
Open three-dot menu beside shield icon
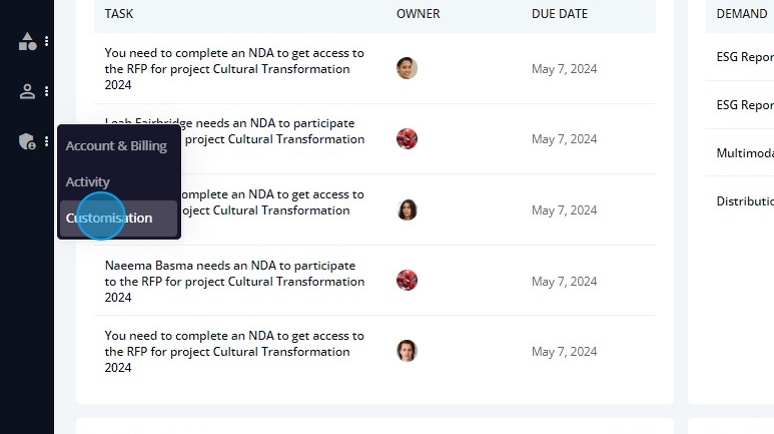pos(46,142)
